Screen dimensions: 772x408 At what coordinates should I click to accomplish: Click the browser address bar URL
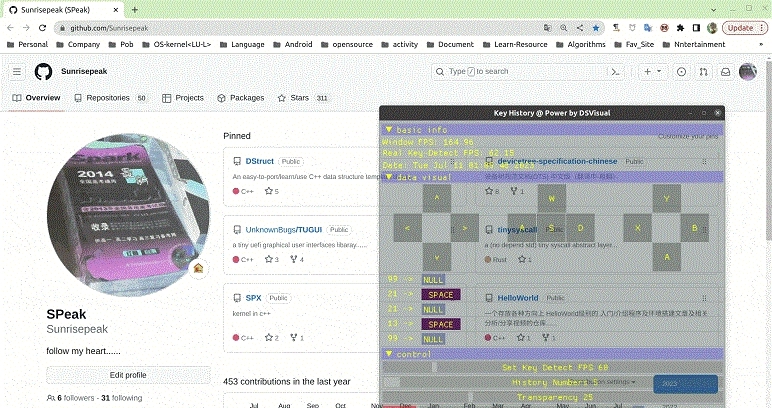(x=109, y=28)
